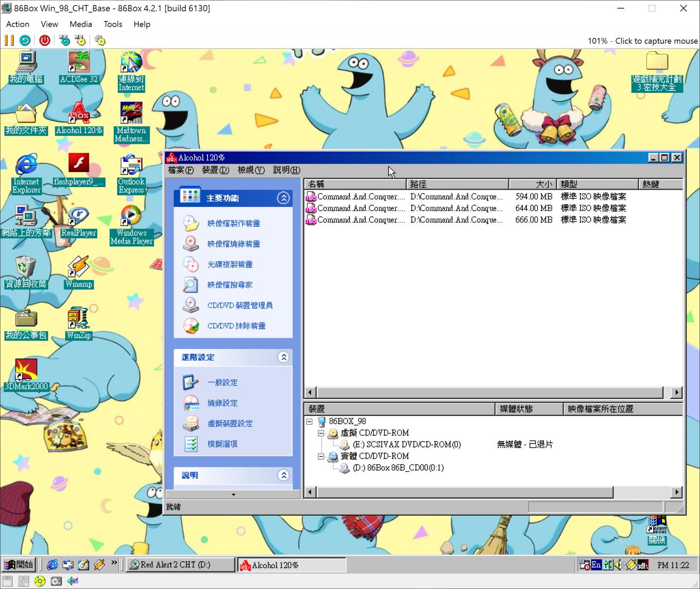Expand the quick launch overflow chevron
Viewport: 700px width, 589px height.
click(114, 563)
